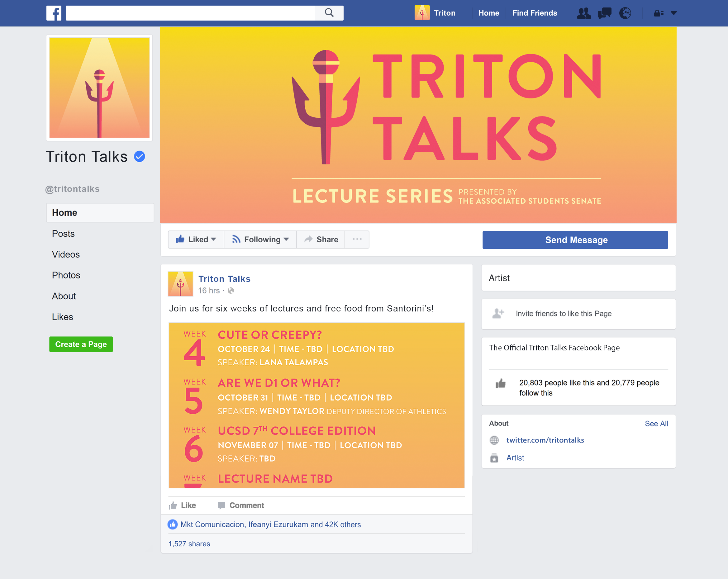This screenshot has width=728, height=579.
Task: Click the search magnifier button
Action: (x=329, y=13)
